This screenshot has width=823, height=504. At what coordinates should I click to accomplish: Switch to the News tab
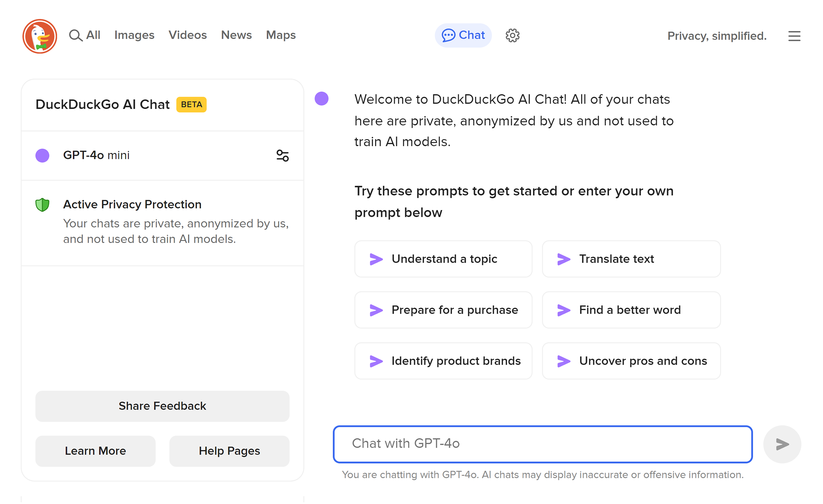(236, 35)
